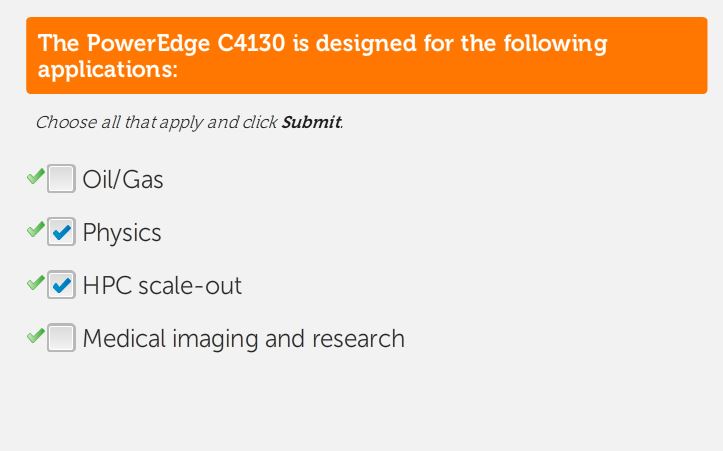The image size is (723, 451).
Task: Click the word 'research' in the last option
Action: click(358, 339)
